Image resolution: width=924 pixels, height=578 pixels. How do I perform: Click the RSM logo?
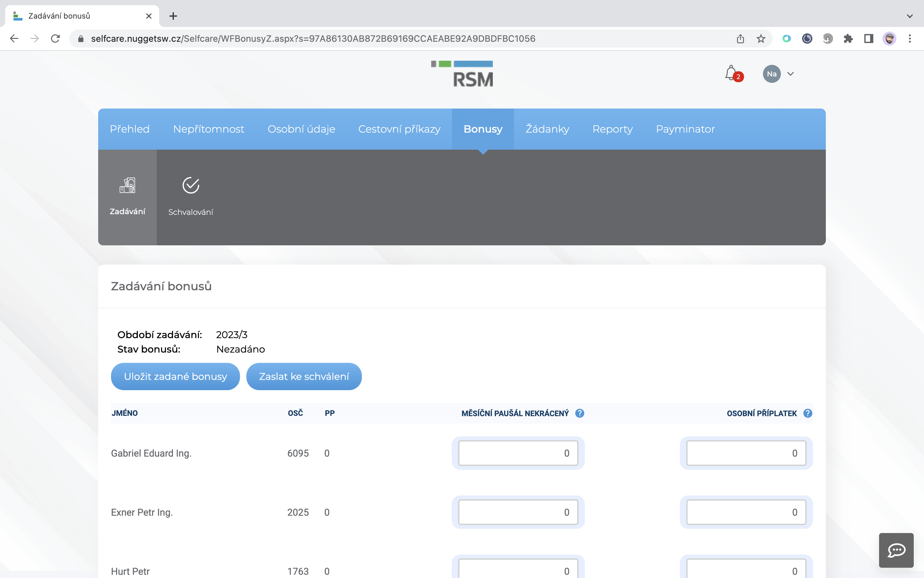tap(462, 74)
